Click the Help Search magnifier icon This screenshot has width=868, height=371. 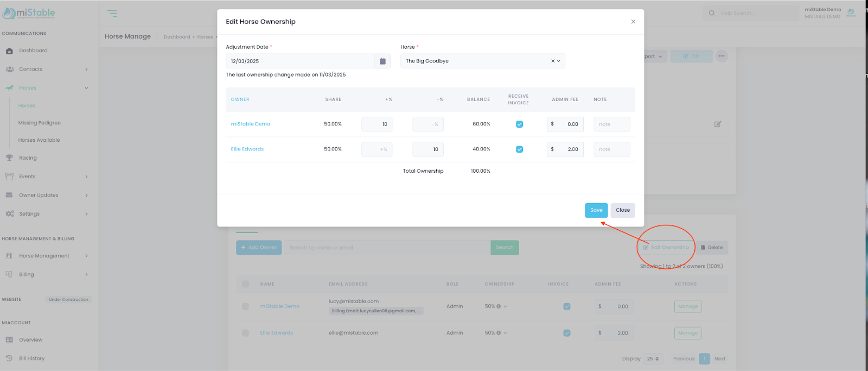click(712, 13)
